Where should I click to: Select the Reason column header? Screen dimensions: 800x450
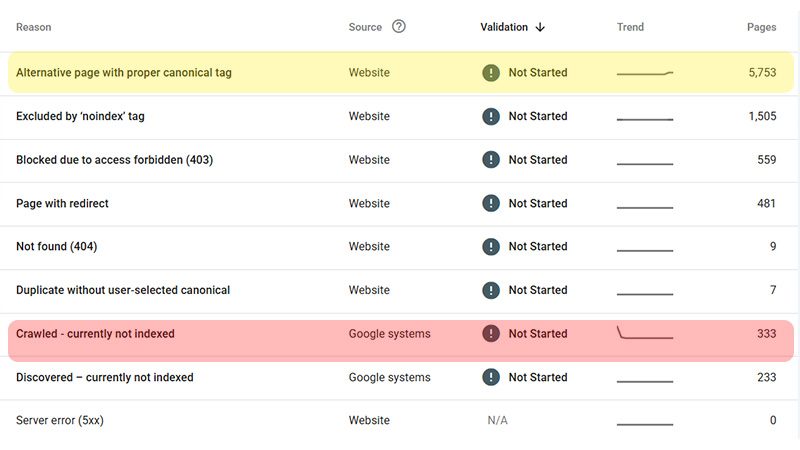(x=34, y=27)
